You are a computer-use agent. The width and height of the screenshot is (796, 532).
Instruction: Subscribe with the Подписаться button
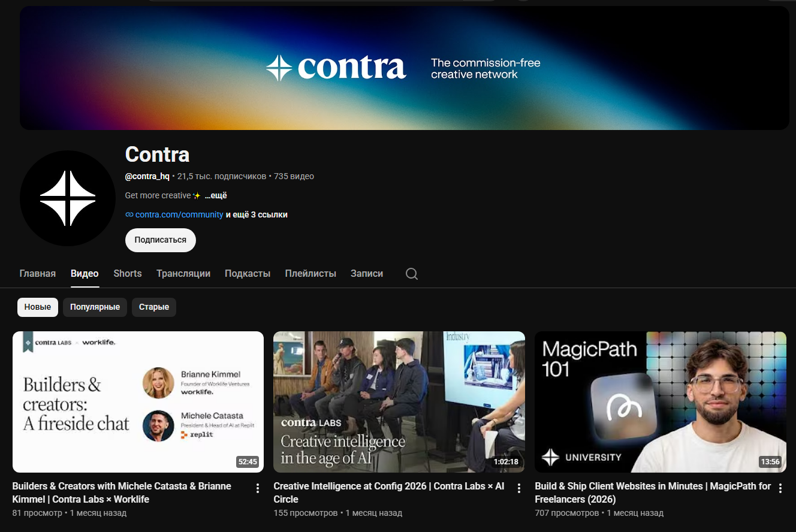point(161,240)
